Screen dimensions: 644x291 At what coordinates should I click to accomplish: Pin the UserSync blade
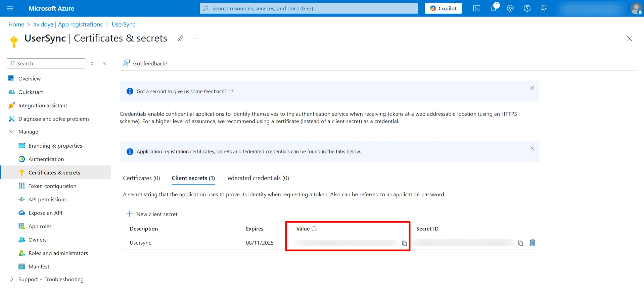(x=180, y=38)
